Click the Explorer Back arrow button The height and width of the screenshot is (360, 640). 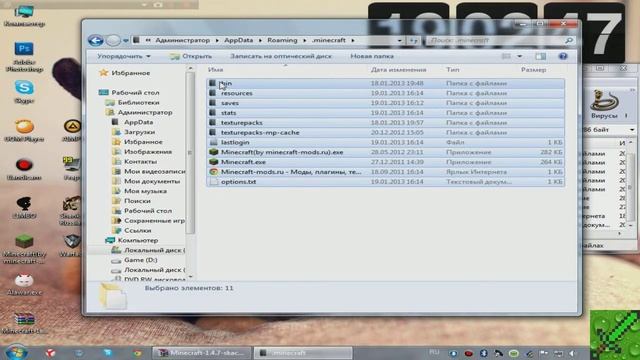(x=96, y=40)
